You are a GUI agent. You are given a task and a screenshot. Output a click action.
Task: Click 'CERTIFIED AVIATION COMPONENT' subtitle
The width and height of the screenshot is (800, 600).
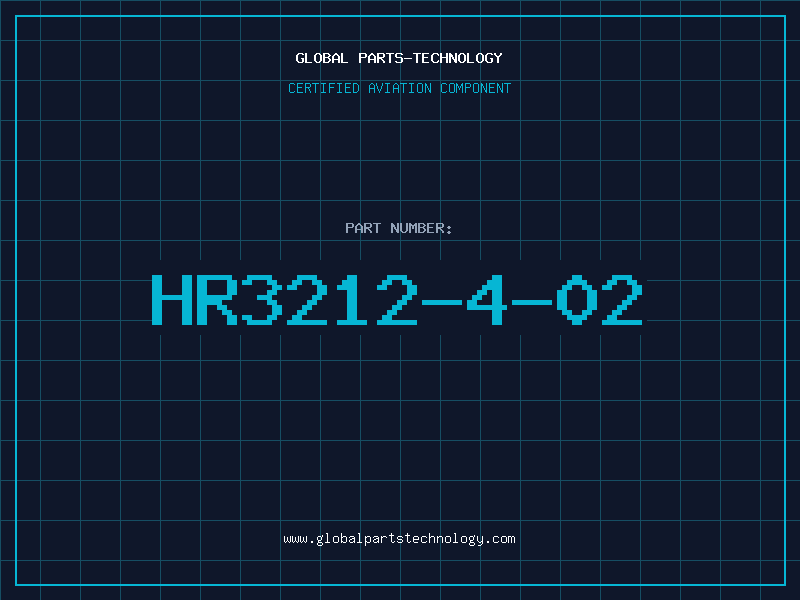399,88
